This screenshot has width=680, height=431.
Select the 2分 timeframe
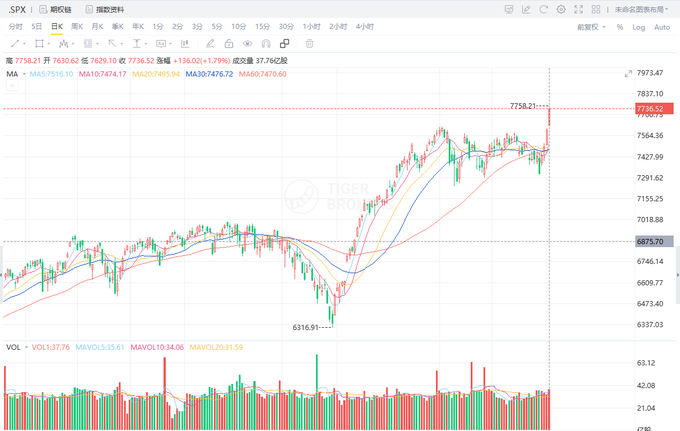click(177, 26)
